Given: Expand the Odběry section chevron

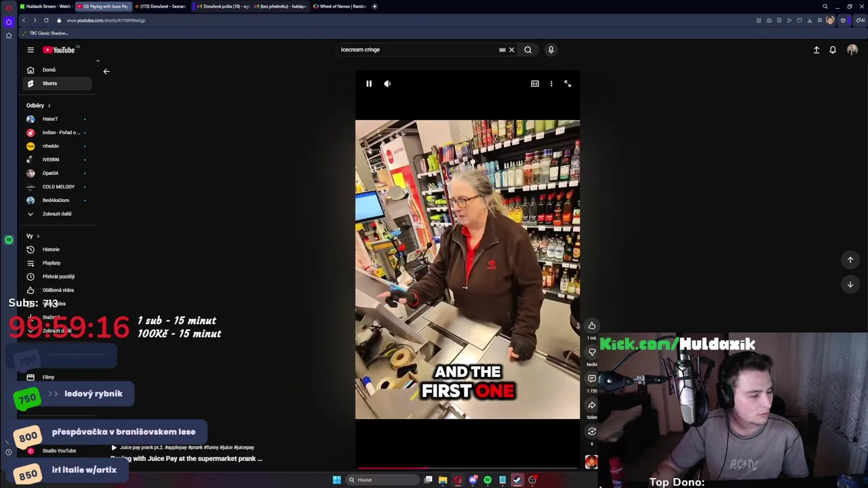Looking at the screenshot, I should pos(49,106).
